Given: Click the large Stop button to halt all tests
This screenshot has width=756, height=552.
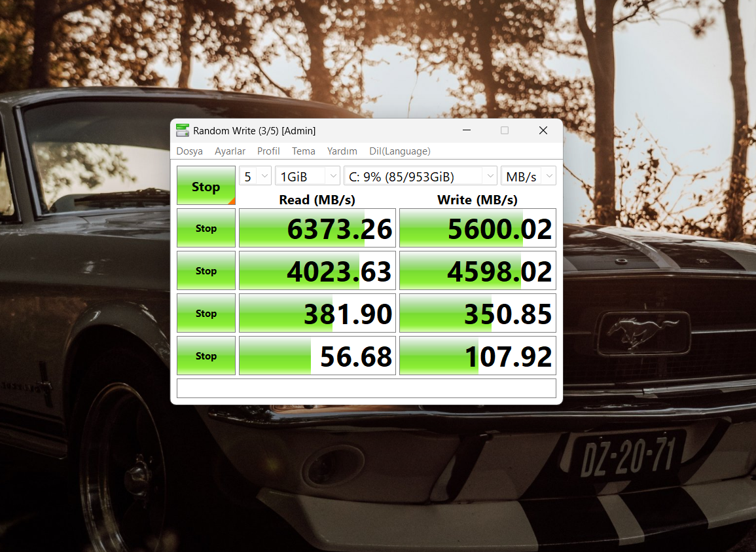Looking at the screenshot, I should point(206,185).
